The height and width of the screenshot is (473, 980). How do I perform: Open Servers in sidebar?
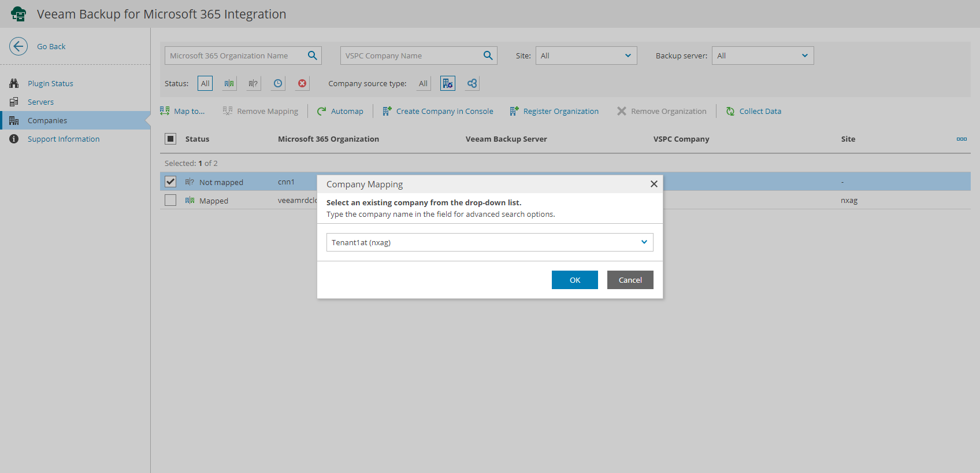point(40,102)
